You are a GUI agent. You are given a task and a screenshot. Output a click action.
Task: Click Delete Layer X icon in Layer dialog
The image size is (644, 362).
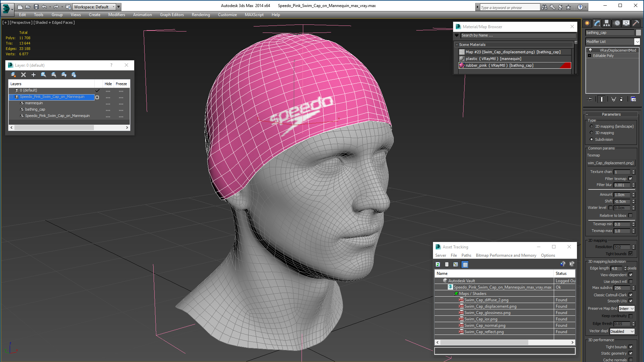23,75
